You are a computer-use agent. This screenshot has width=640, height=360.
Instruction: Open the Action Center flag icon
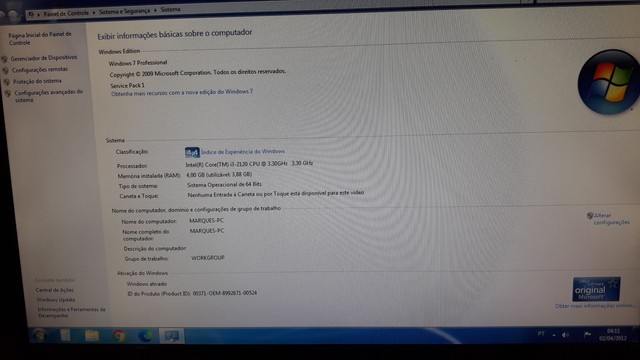(587, 335)
